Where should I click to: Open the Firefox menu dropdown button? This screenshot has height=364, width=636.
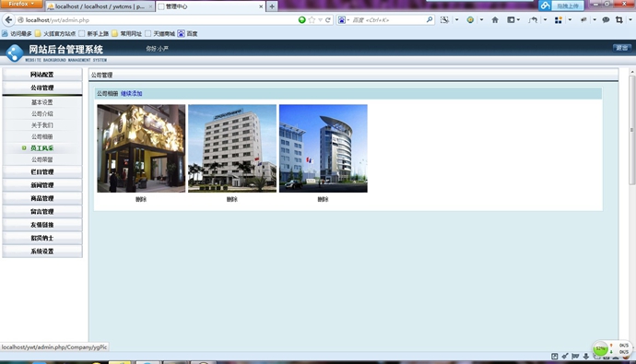(21, 4)
